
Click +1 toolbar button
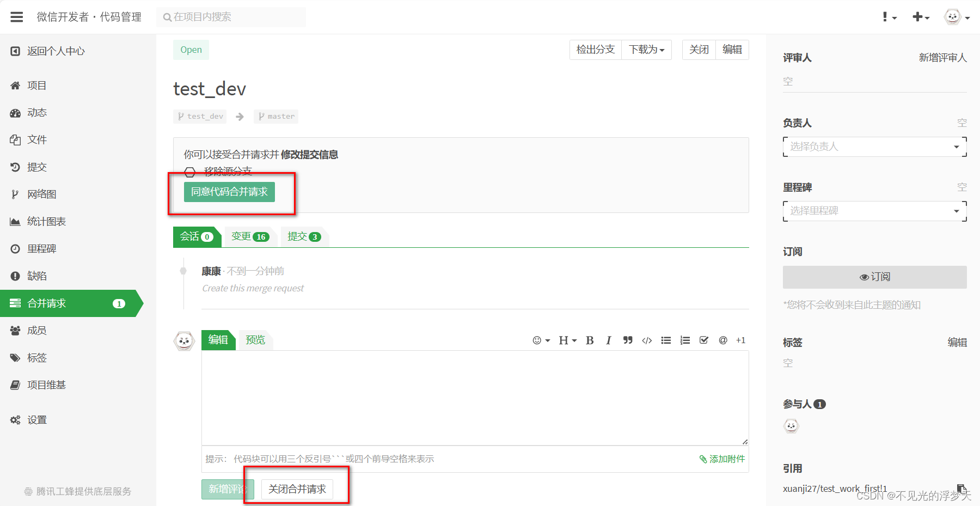point(740,340)
